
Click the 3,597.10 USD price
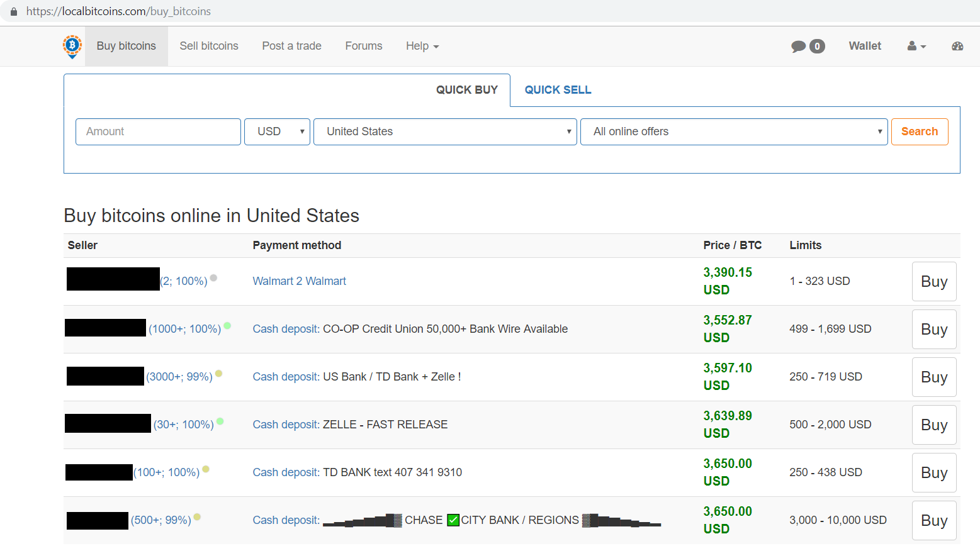coord(728,377)
